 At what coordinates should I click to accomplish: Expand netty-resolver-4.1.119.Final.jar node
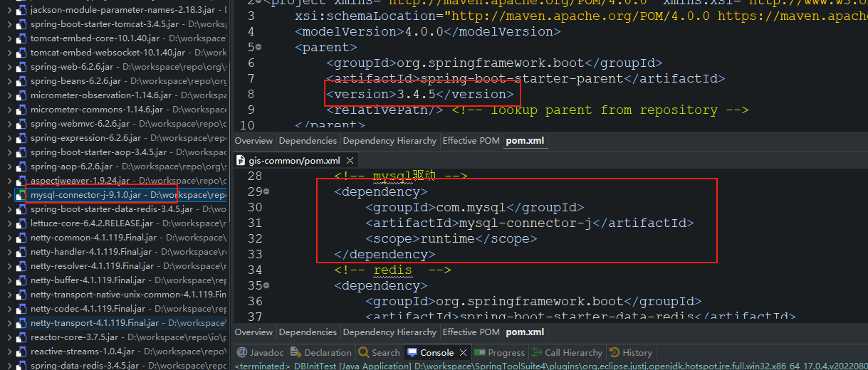point(9,266)
